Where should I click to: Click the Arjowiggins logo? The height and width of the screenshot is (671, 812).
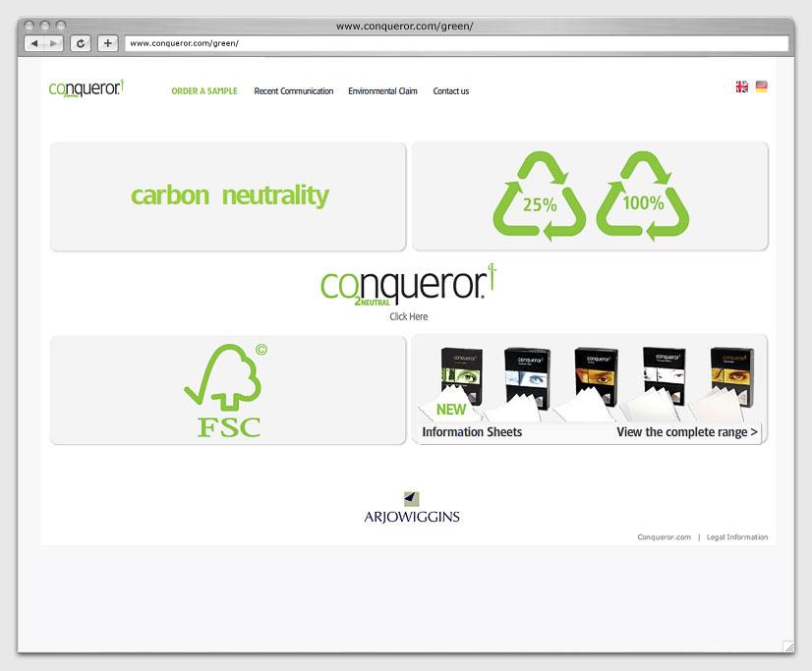point(412,508)
